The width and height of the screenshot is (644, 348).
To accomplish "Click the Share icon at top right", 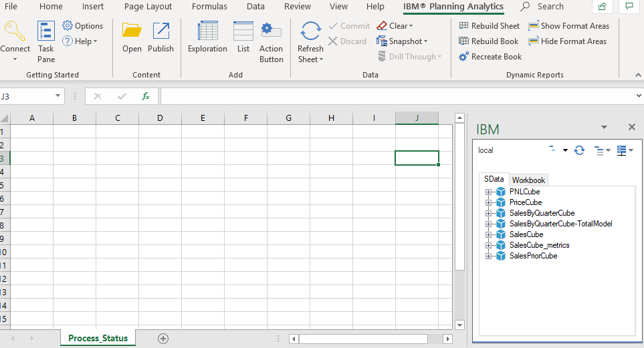I will click(x=603, y=6).
